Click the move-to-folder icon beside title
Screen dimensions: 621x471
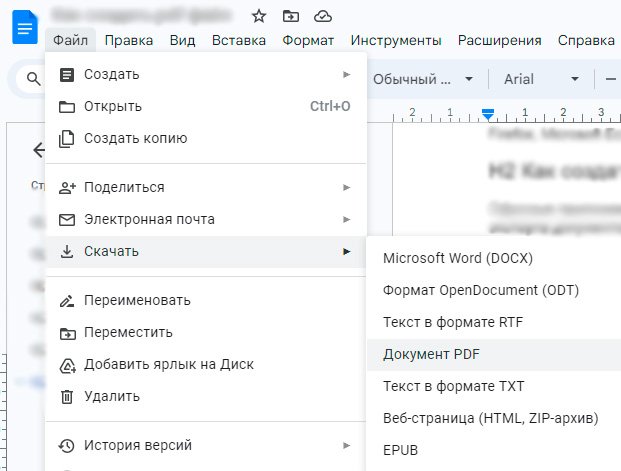[x=291, y=16]
